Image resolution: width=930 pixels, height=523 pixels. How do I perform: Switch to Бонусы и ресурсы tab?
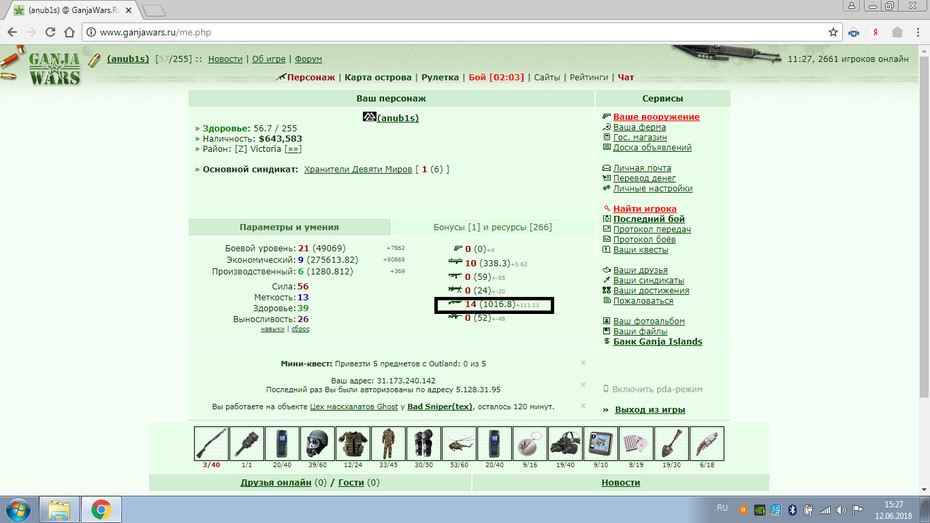click(x=492, y=227)
